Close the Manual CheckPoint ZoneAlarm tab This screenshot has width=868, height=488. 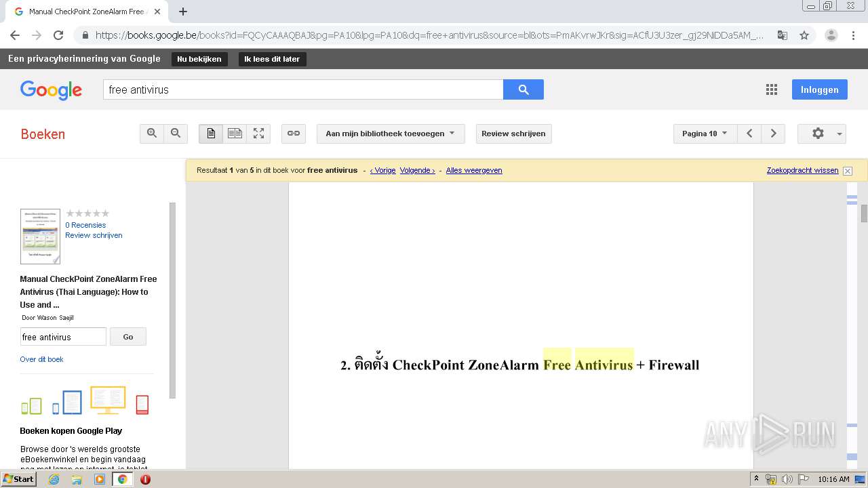[157, 12]
